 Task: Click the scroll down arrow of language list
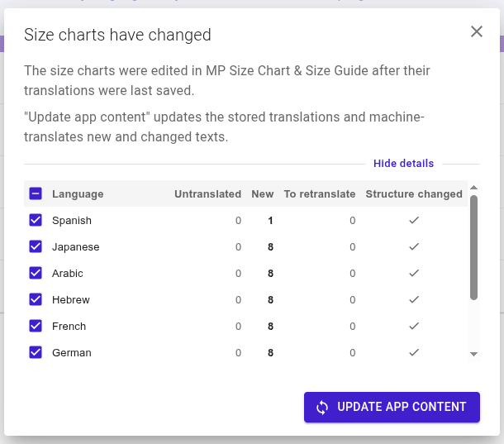click(x=473, y=354)
